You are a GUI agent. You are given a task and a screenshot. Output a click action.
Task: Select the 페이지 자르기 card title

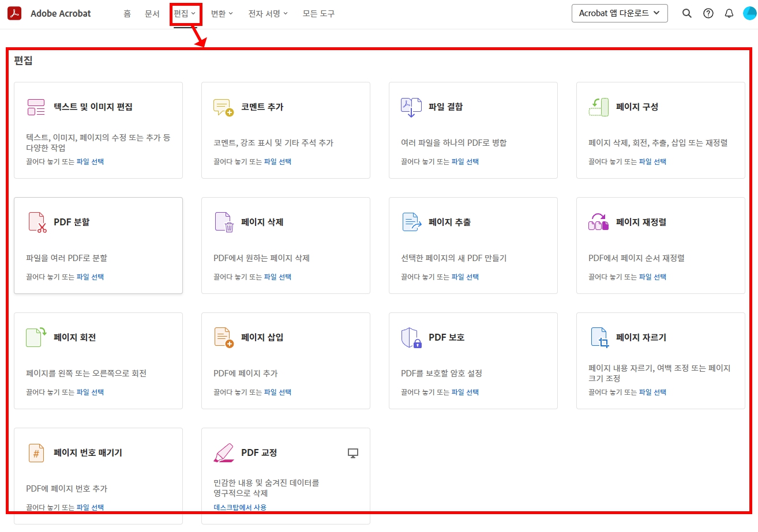click(641, 337)
